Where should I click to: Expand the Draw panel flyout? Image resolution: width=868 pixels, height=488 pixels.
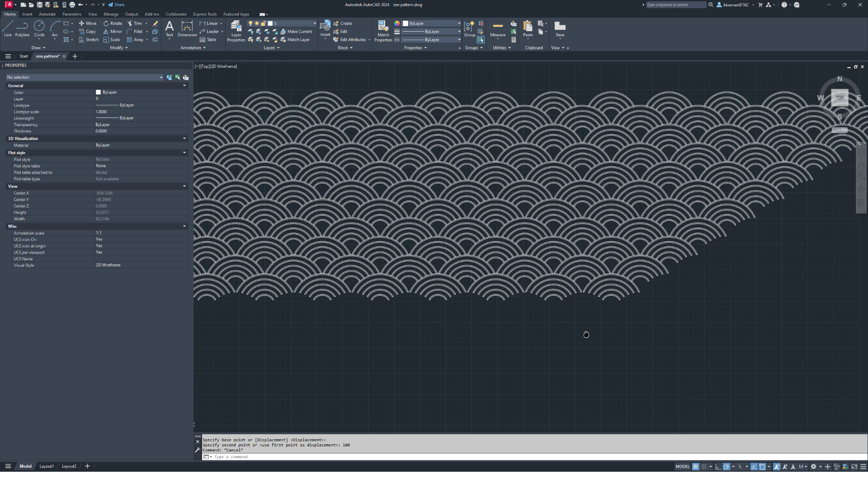click(x=38, y=48)
